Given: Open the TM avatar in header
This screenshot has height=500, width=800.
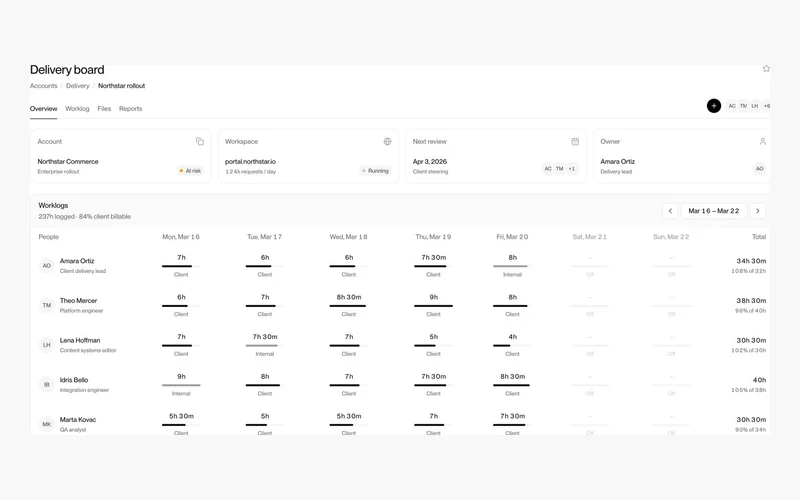Looking at the screenshot, I should [743, 106].
